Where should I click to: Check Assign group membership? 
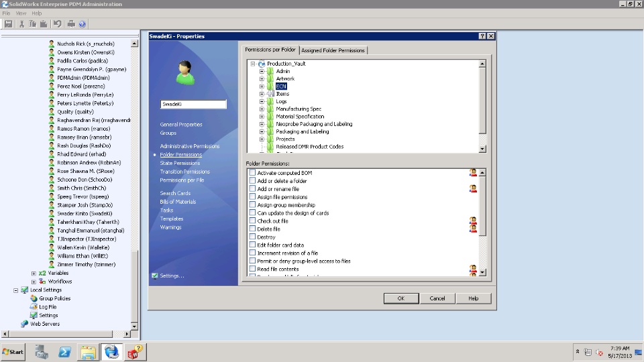[252, 205]
